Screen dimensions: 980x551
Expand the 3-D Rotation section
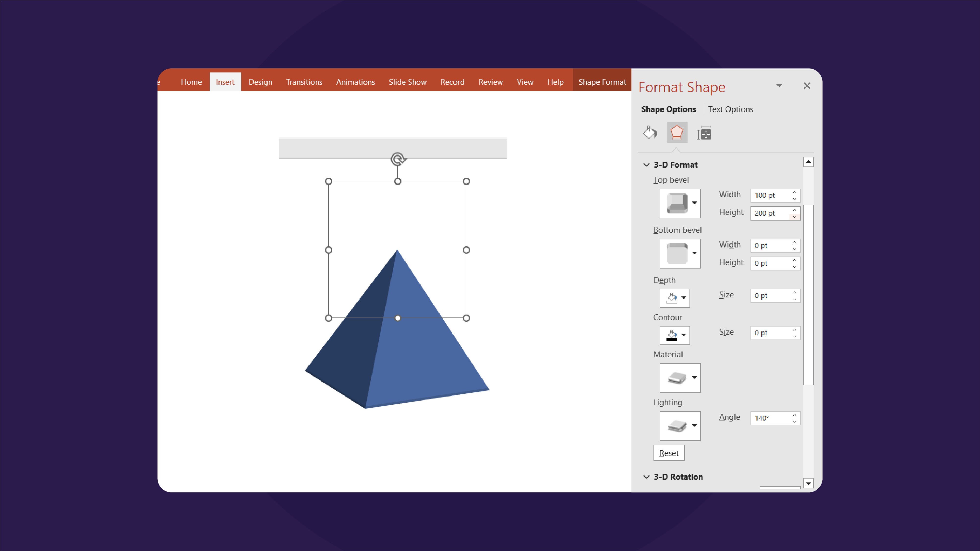click(x=678, y=476)
